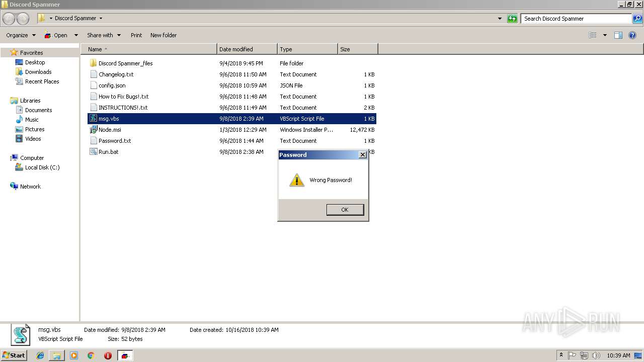Sort by the Size column header
Viewport: 644px width, 362px height.
(x=358, y=49)
